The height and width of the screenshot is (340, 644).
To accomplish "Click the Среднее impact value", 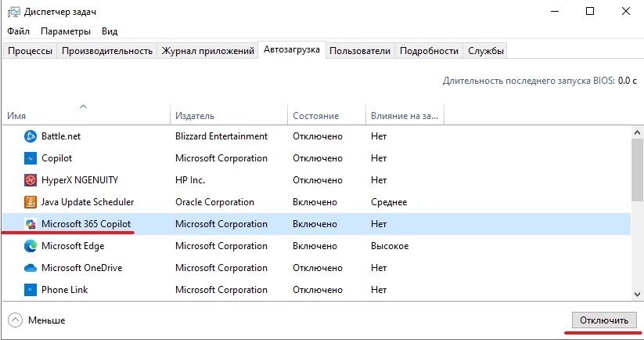I will 389,202.
